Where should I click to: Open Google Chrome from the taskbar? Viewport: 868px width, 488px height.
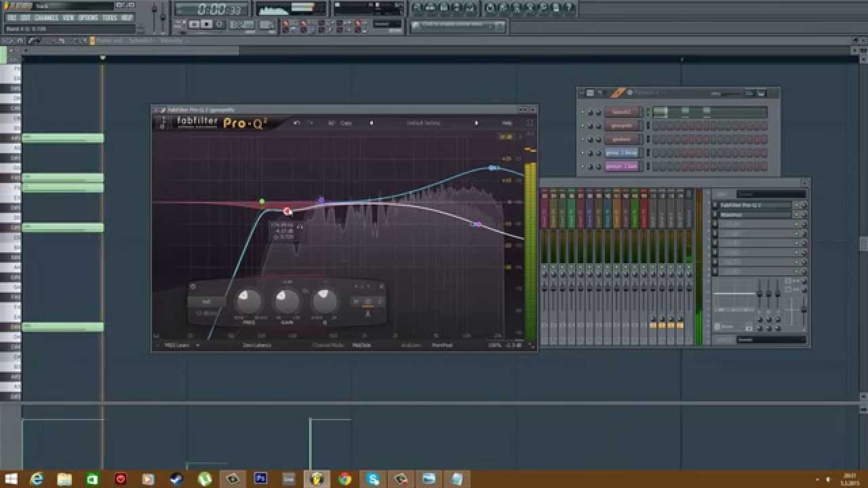click(344, 479)
